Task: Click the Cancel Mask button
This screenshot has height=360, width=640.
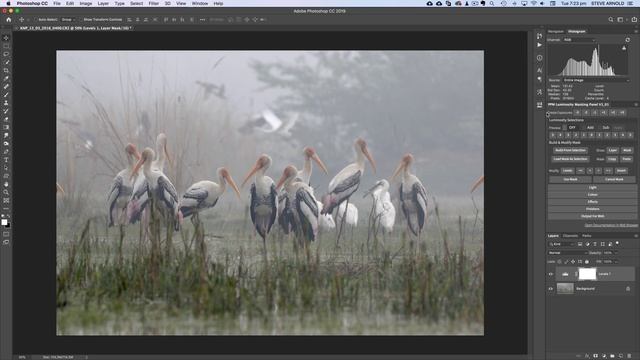Action: [x=614, y=179]
